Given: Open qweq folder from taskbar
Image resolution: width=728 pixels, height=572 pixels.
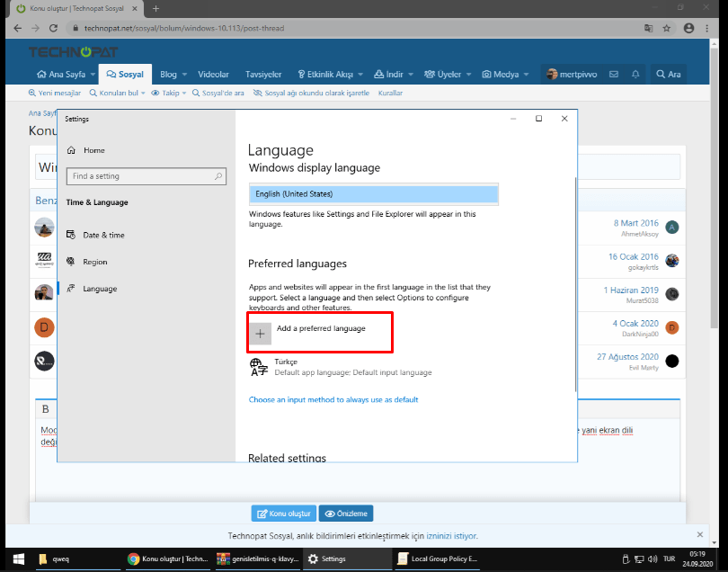Looking at the screenshot, I should tap(76, 559).
